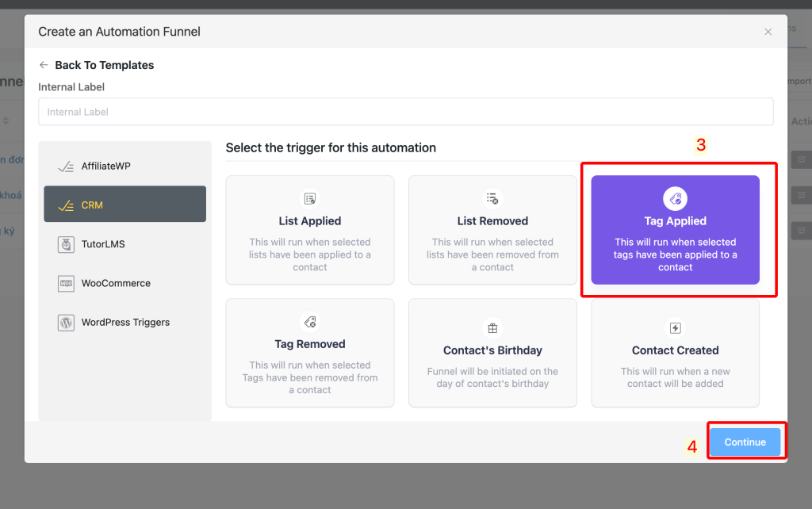Click the Tag Applied tag icon
Viewport: 812px width, 509px height.
[x=675, y=198]
